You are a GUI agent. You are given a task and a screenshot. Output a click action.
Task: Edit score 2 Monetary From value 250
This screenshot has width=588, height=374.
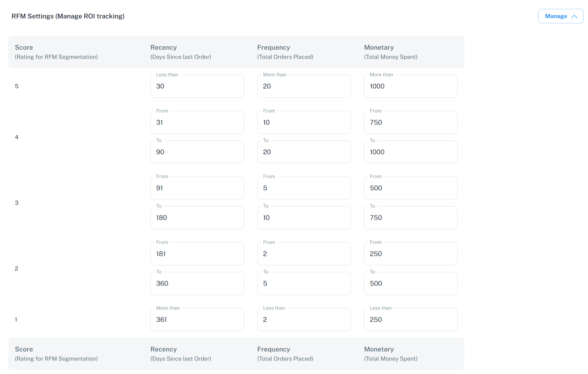(x=411, y=254)
